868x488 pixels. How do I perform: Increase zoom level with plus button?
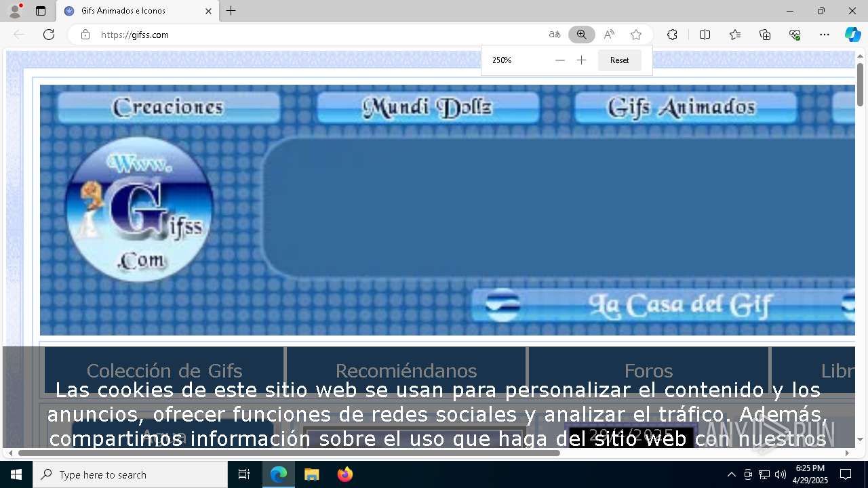pos(581,60)
